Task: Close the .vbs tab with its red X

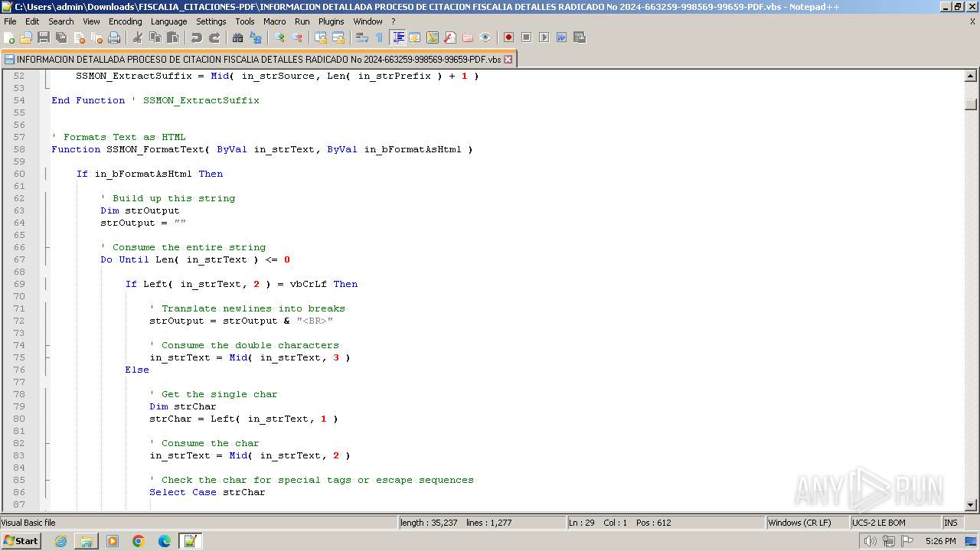Action: pos(508,59)
